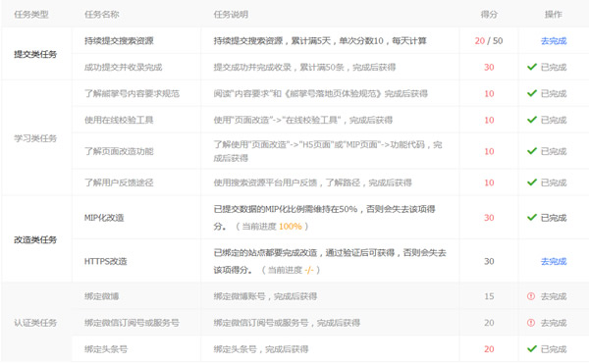589x364 pixels.
Task: Click the 得分 column header
Action: 489,15
